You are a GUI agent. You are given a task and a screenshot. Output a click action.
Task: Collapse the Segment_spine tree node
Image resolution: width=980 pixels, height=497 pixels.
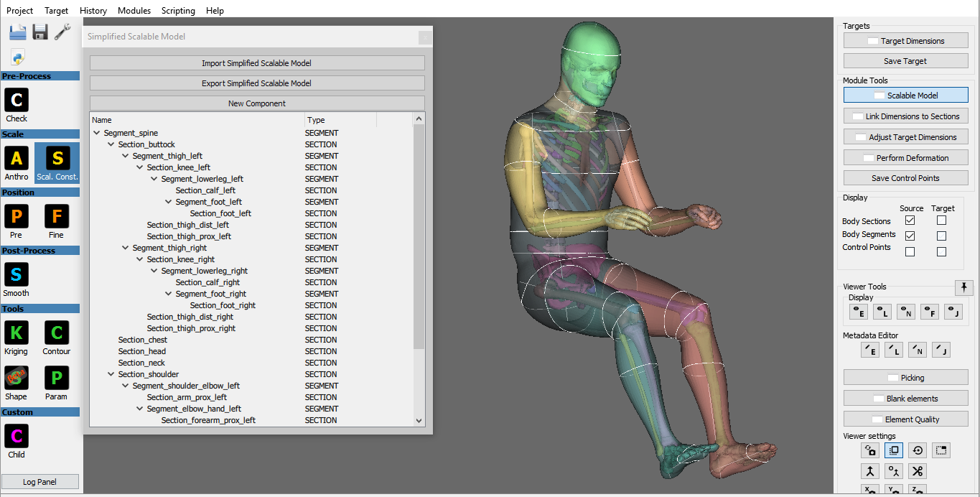click(x=97, y=133)
